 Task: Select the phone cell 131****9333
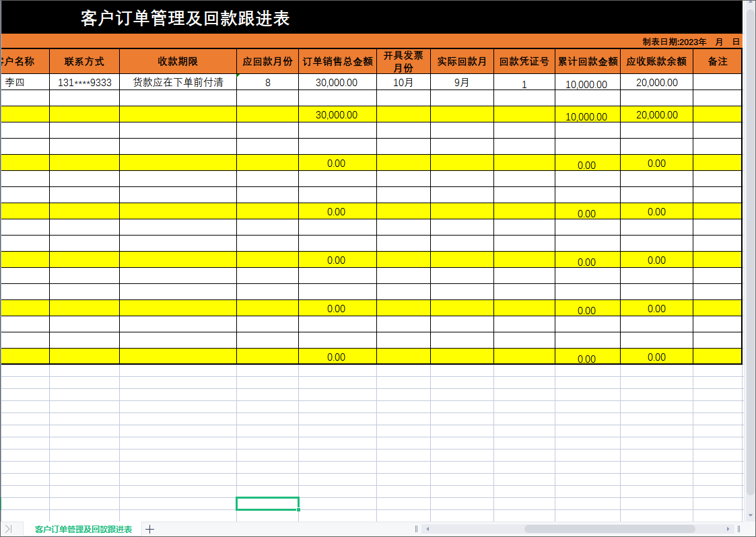click(84, 82)
